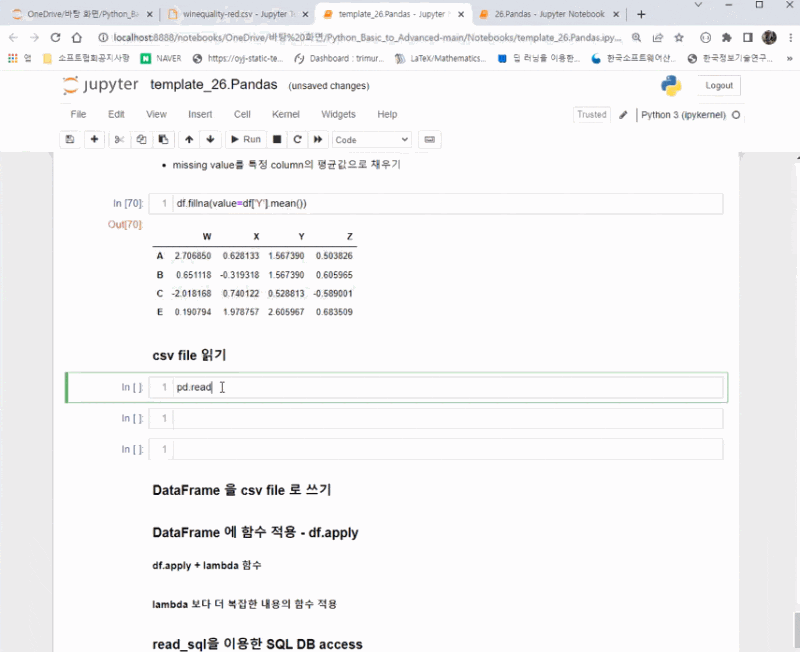Screen dimensions: 800x652
Task: Open the Dashboard trimur bookmark
Action: click(339, 59)
